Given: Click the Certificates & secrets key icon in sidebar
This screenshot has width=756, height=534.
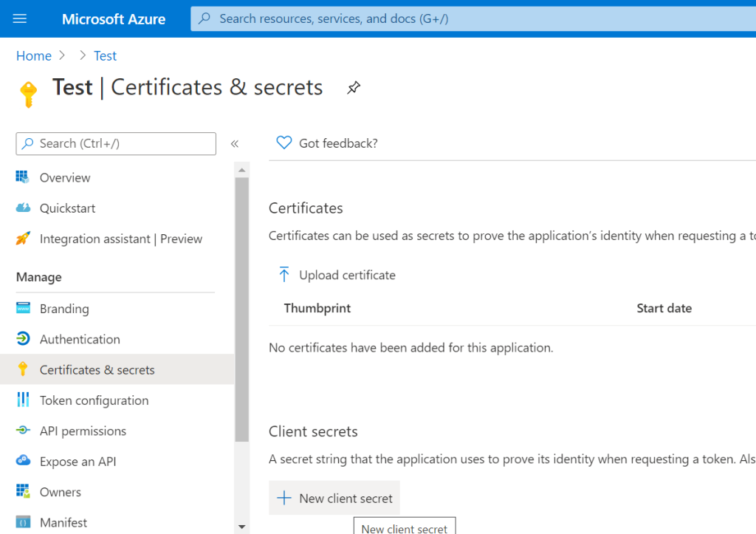Looking at the screenshot, I should (23, 369).
